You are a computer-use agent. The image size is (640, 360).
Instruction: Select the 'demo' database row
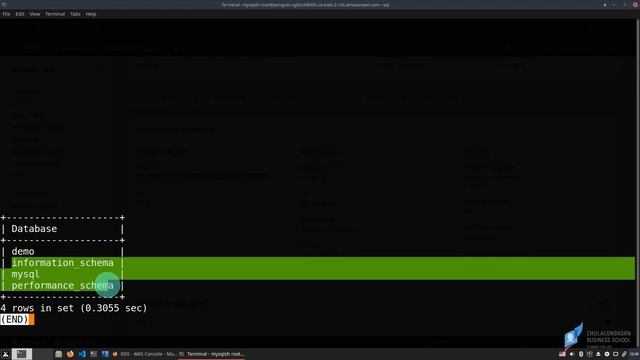click(x=23, y=251)
